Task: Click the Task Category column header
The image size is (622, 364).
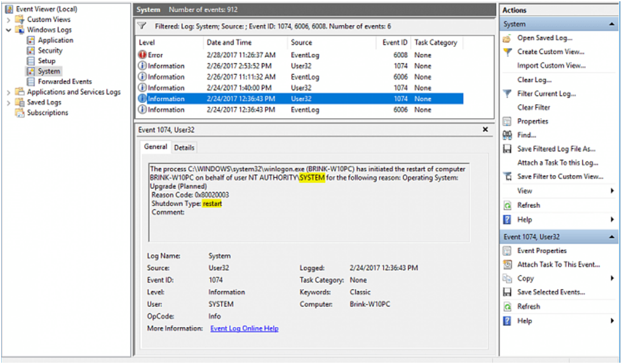Action: tap(436, 43)
